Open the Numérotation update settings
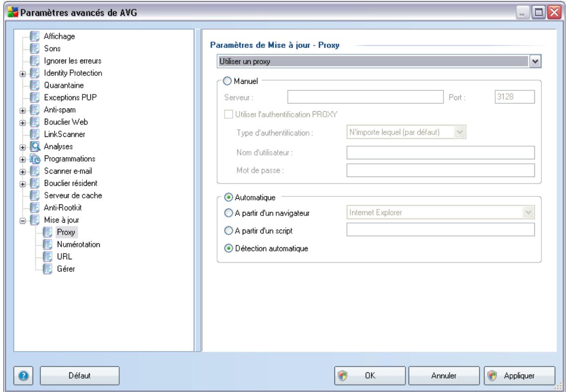Image resolution: width=566 pixels, height=392 pixels. pos(77,244)
